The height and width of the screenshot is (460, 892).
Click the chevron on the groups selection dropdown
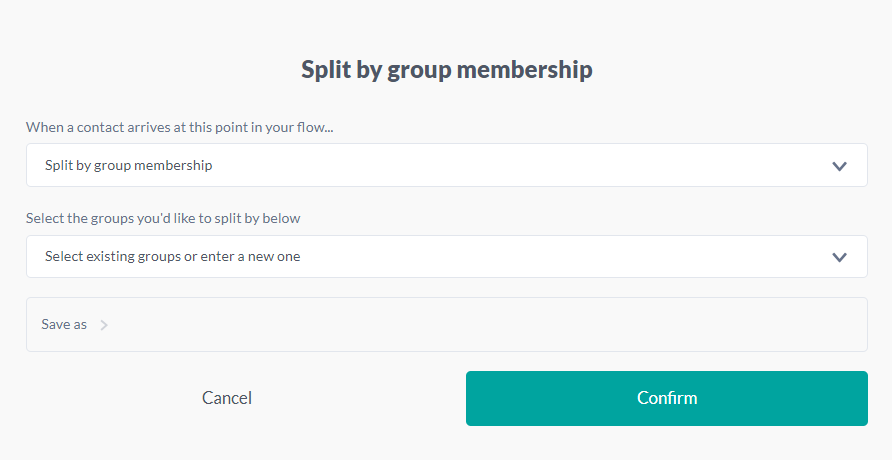pos(839,257)
